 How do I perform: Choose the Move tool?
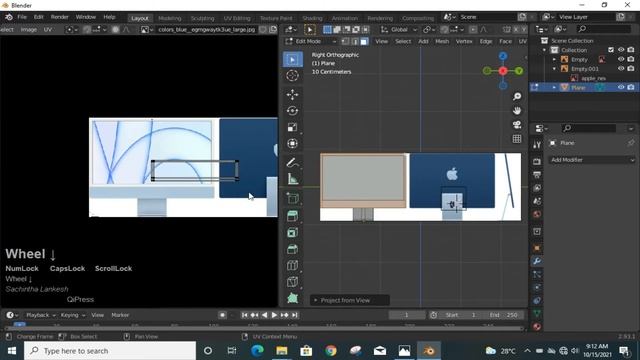(292, 94)
